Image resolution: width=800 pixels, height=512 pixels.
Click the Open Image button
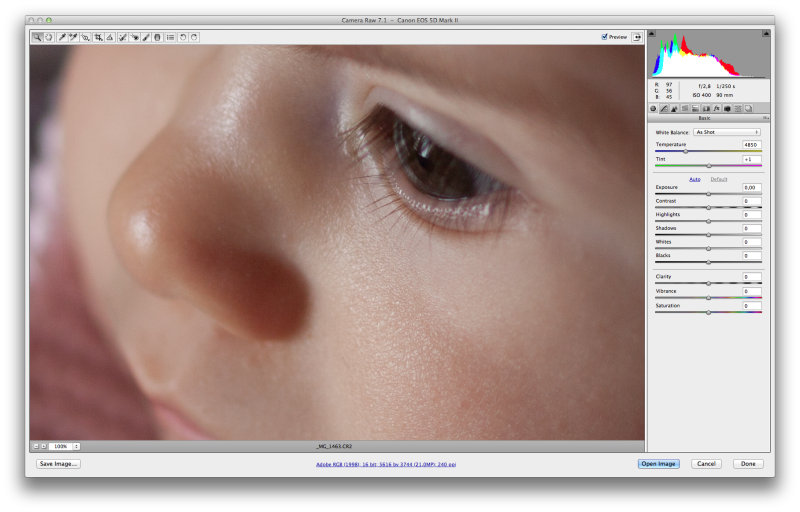tap(658, 464)
